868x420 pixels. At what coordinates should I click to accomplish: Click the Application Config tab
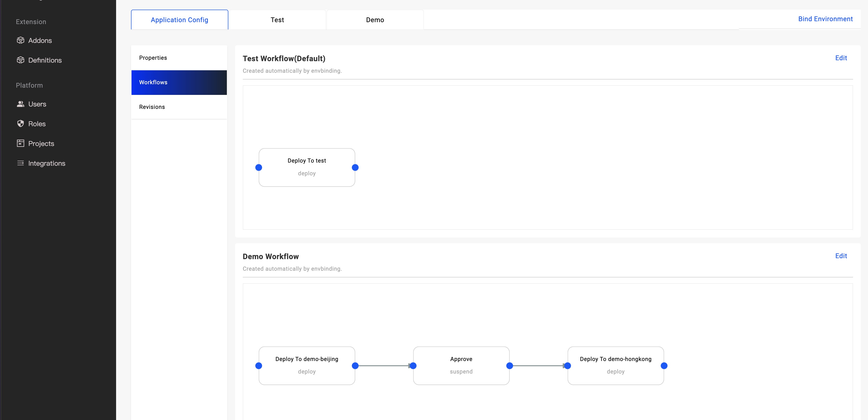pyautogui.click(x=179, y=19)
